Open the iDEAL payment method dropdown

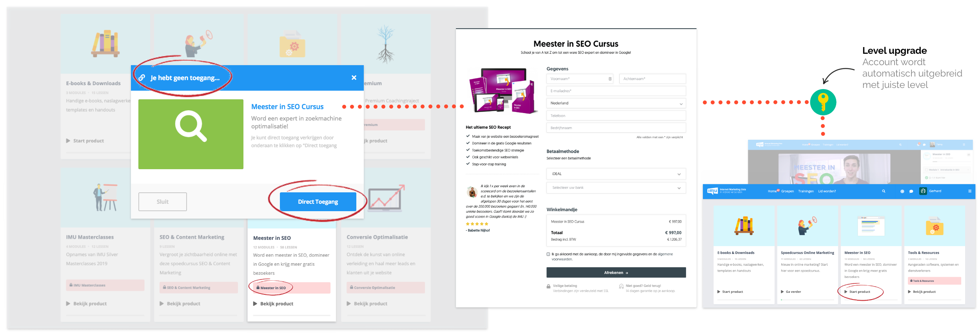coord(616,174)
